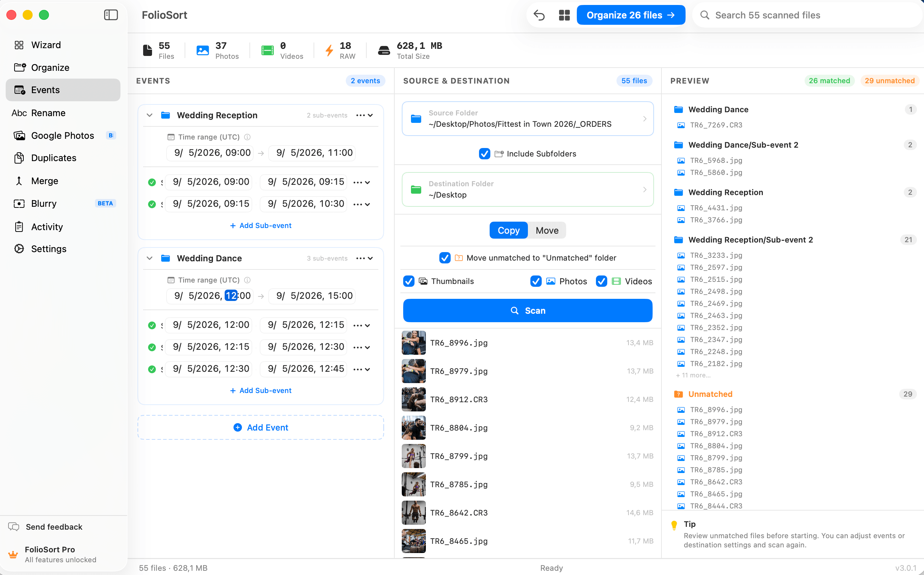Toggle the sidebar panel icon
Viewport: 924px width, 575px height.
click(111, 15)
